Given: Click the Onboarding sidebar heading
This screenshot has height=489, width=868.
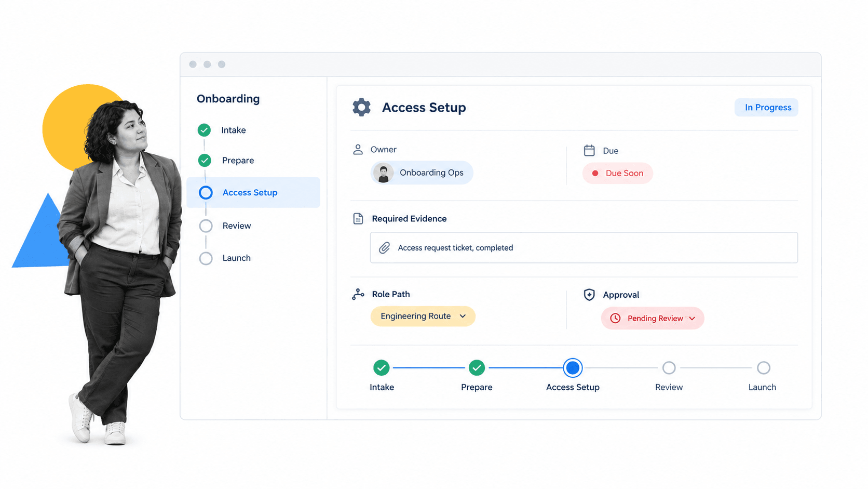Looking at the screenshot, I should [x=228, y=99].
